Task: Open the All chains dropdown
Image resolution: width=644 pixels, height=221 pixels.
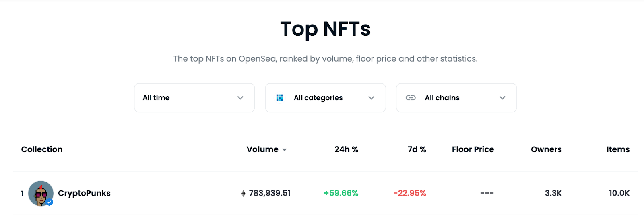Action: (x=456, y=98)
